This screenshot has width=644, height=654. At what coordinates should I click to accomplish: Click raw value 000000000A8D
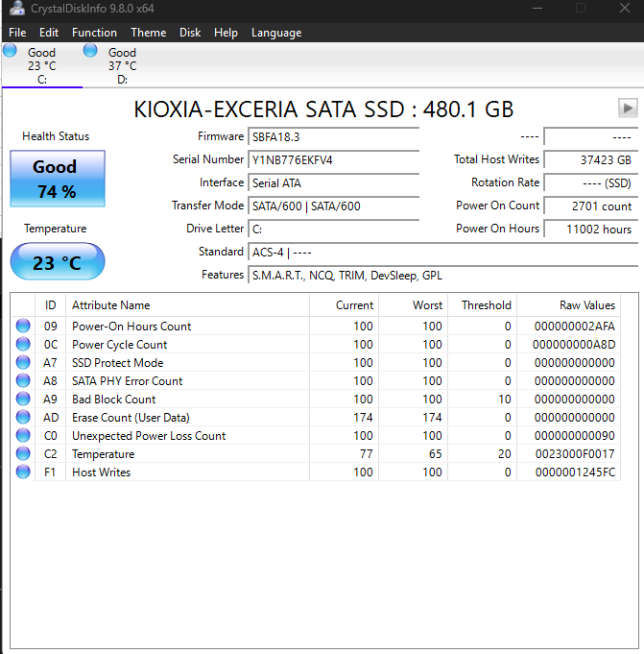pyautogui.click(x=574, y=345)
